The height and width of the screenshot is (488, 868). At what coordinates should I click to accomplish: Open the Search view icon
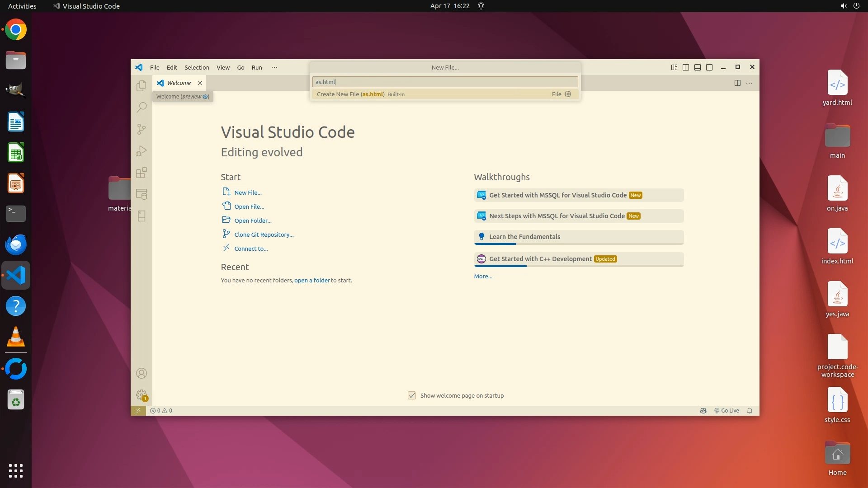(142, 108)
